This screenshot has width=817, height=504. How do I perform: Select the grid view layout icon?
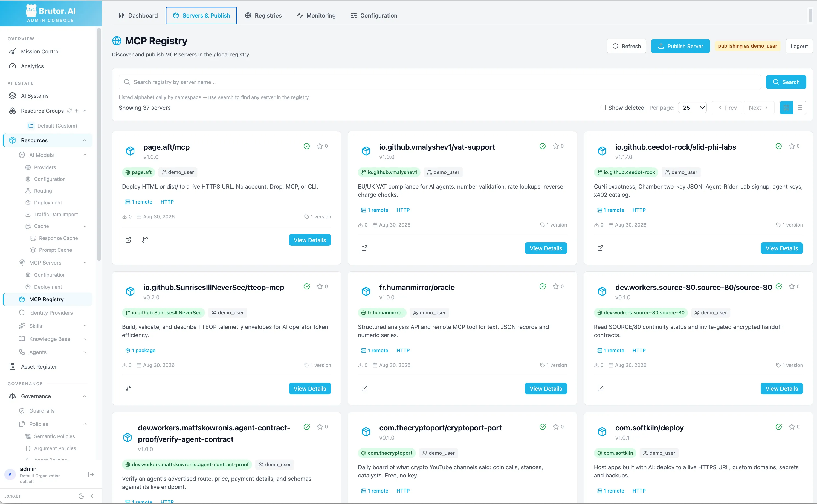(x=786, y=108)
